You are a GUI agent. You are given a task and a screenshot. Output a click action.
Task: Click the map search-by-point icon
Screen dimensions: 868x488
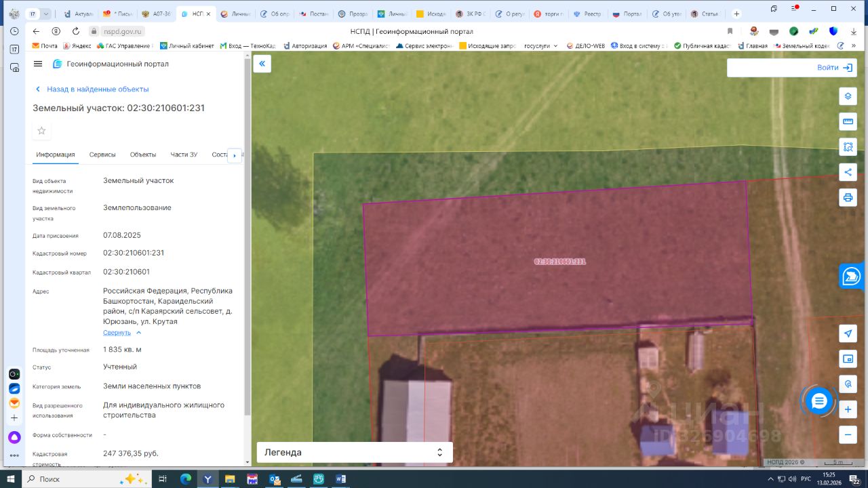click(848, 384)
